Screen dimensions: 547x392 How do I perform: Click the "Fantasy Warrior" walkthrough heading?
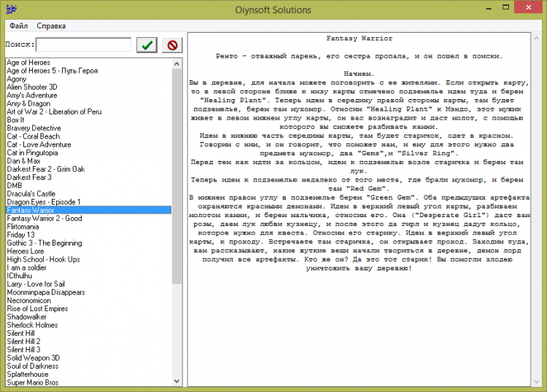pos(360,39)
